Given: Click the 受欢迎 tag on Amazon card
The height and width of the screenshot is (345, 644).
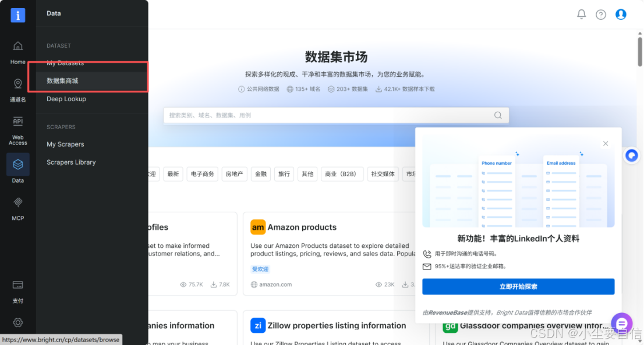Looking at the screenshot, I should click(260, 269).
